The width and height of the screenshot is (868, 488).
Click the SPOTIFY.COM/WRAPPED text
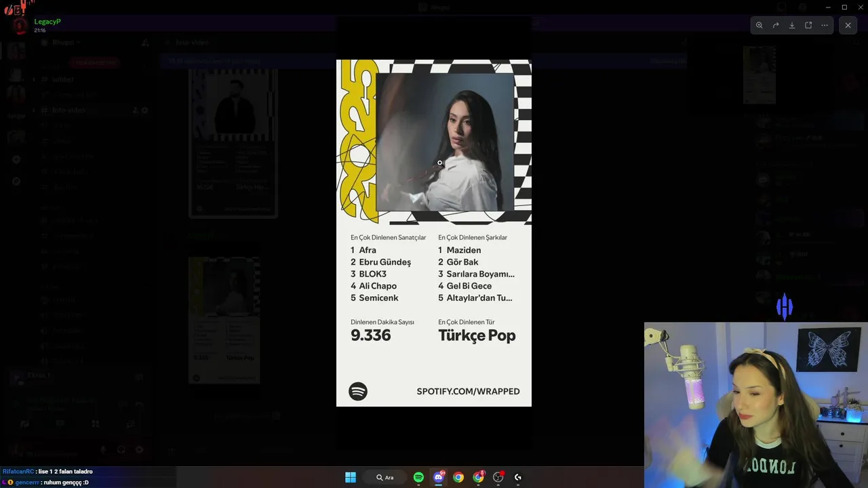click(468, 391)
